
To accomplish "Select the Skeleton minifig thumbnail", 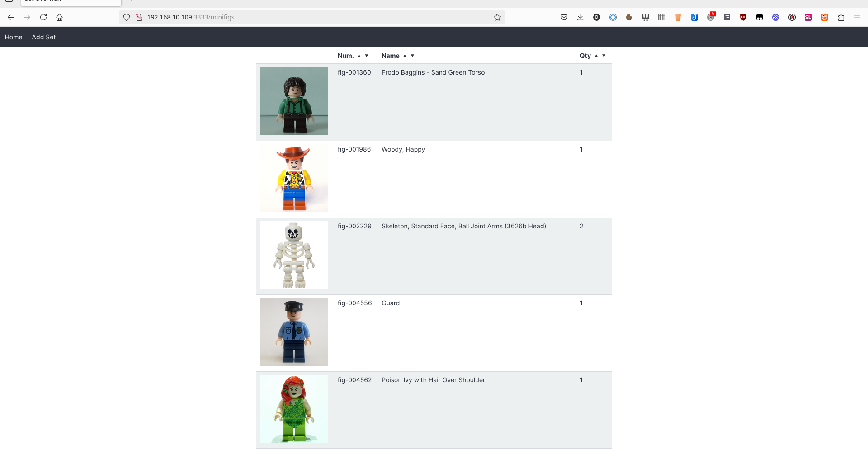I will (x=294, y=255).
